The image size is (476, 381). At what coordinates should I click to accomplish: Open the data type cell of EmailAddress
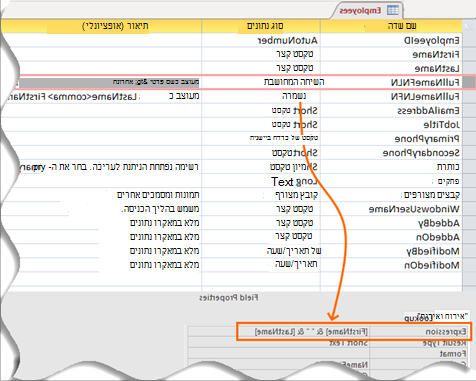[261, 110]
